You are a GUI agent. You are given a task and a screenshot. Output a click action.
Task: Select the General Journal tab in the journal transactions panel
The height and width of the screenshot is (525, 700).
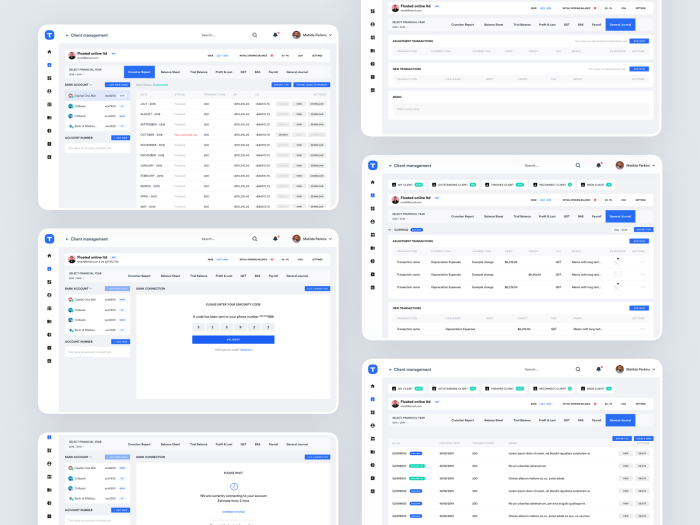[620, 217]
